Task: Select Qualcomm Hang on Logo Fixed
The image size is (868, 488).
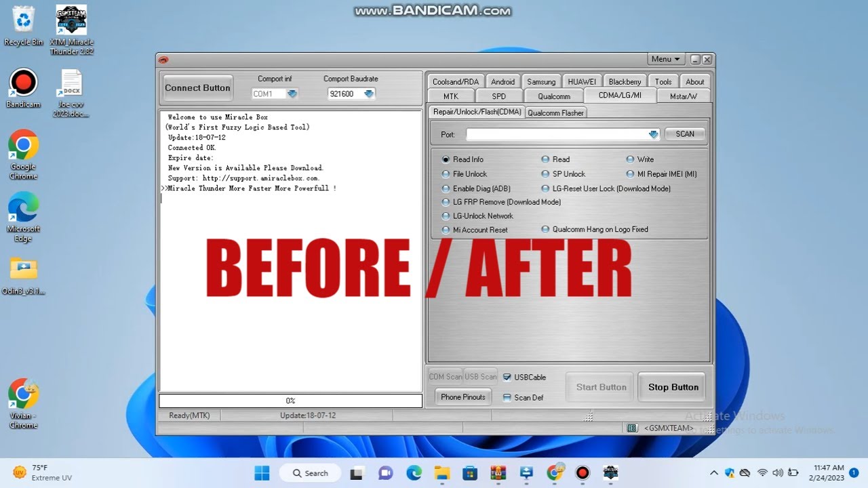Action: coord(595,230)
